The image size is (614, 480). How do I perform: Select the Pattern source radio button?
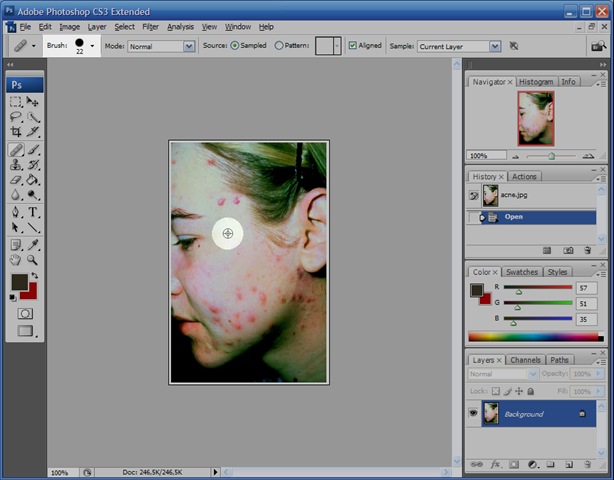pyautogui.click(x=279, y=46)
